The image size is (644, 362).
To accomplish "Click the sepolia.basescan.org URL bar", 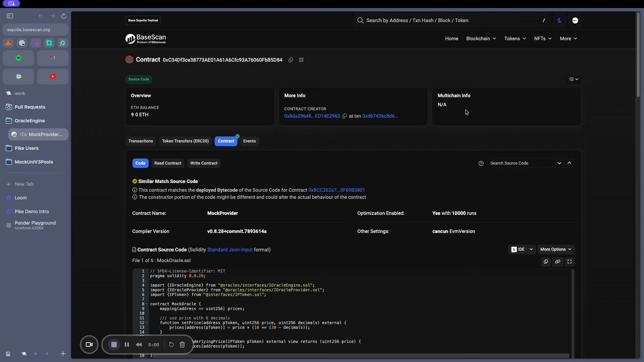I will (35, 30).
